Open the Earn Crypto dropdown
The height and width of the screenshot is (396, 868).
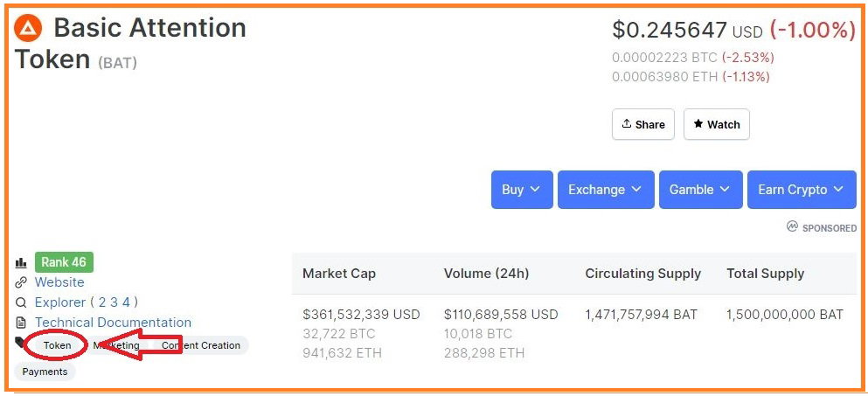coord(802,190)
